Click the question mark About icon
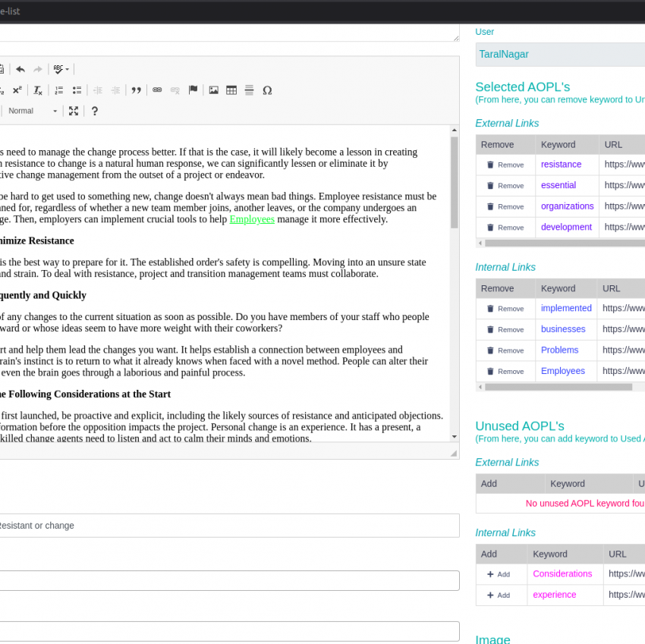 [95, 111]
